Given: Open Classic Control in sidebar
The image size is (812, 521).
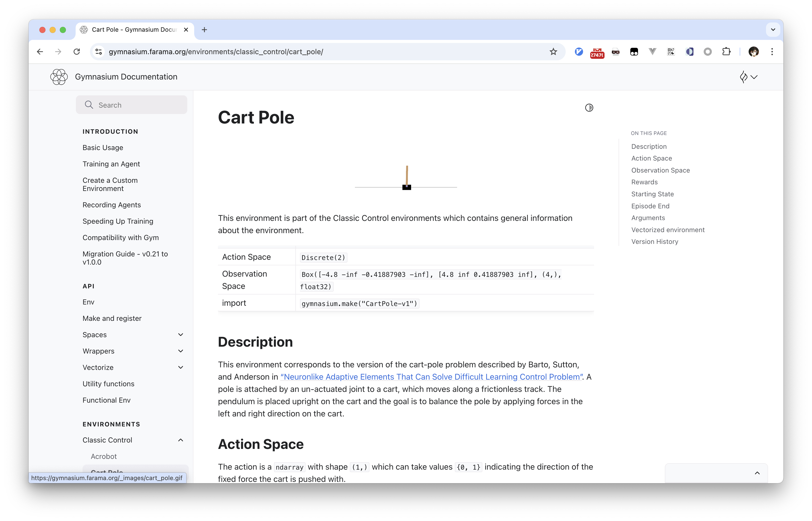Looking at the screenshot, I should (x=107, y=440).
